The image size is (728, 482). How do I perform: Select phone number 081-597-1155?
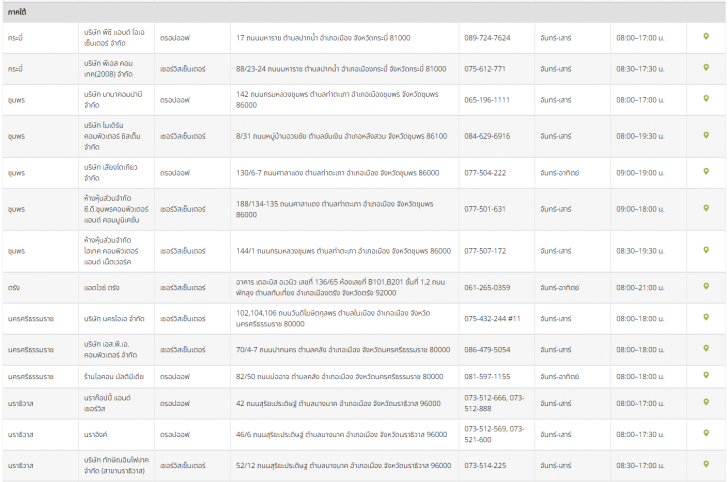487,377
